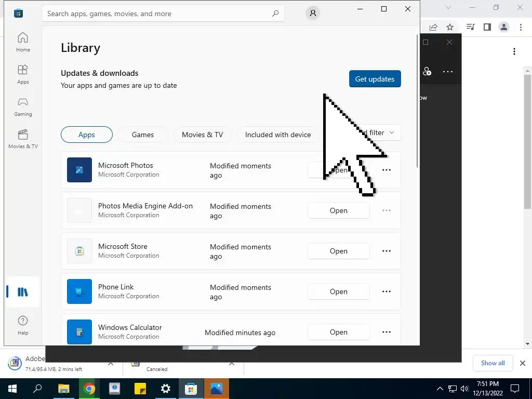Viewport: 532px width, 399px height.
Task: Click the Phone Link app icon
Action: click(79, 291)
